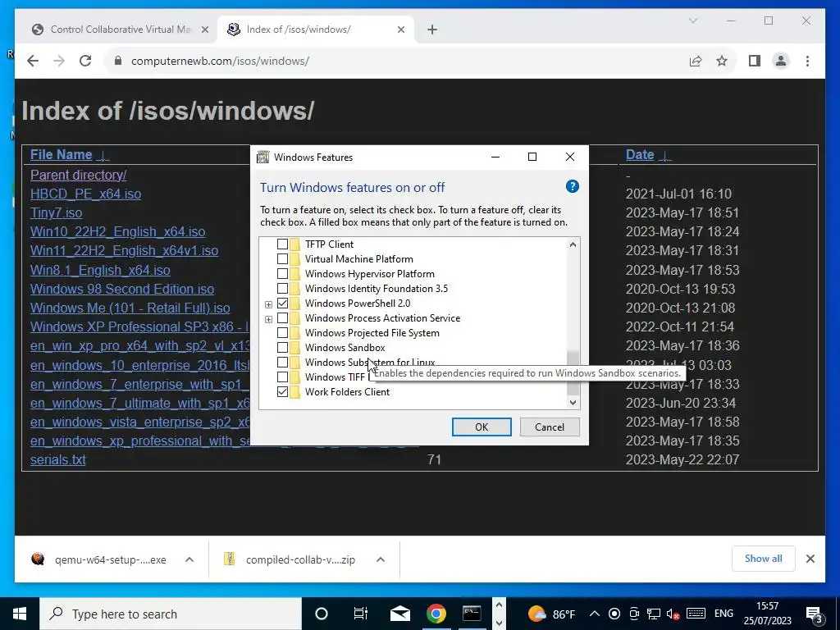This screenshot has height=630, width=840.
Task: Show hidden tray icons chevron
Action: (x=594, y=614)
